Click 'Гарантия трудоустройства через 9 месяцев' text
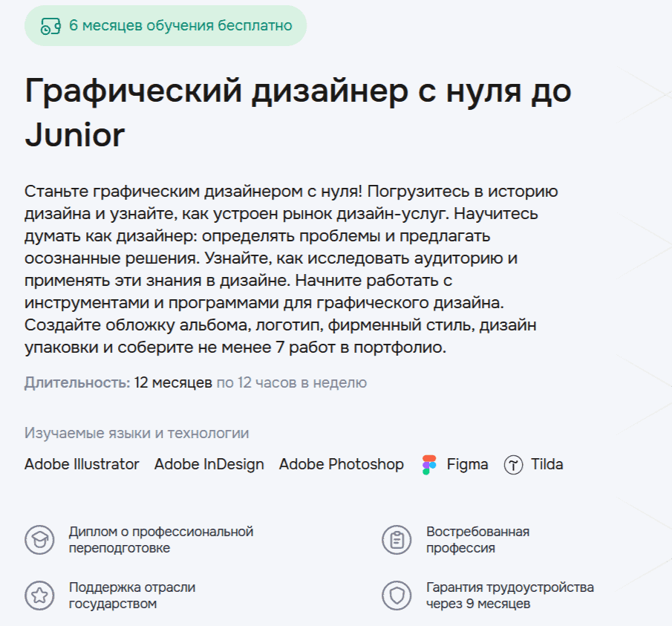This screenshot has width=672, height=626. pos(509,596)
